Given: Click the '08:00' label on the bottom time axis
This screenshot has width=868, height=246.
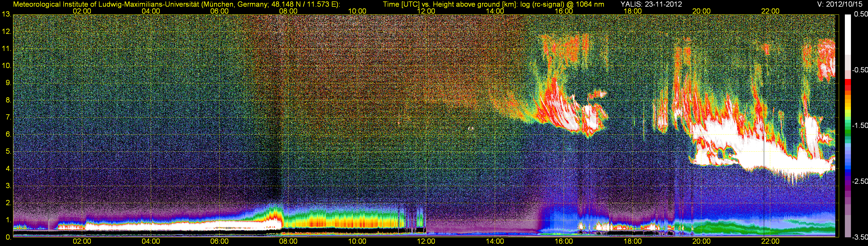Looking at the screenshot, I should coord(288,242).
